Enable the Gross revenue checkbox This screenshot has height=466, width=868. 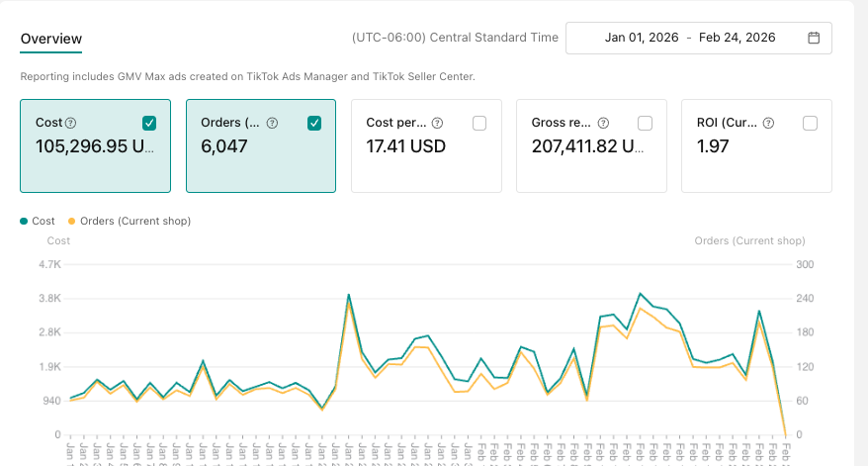point(645,123)
